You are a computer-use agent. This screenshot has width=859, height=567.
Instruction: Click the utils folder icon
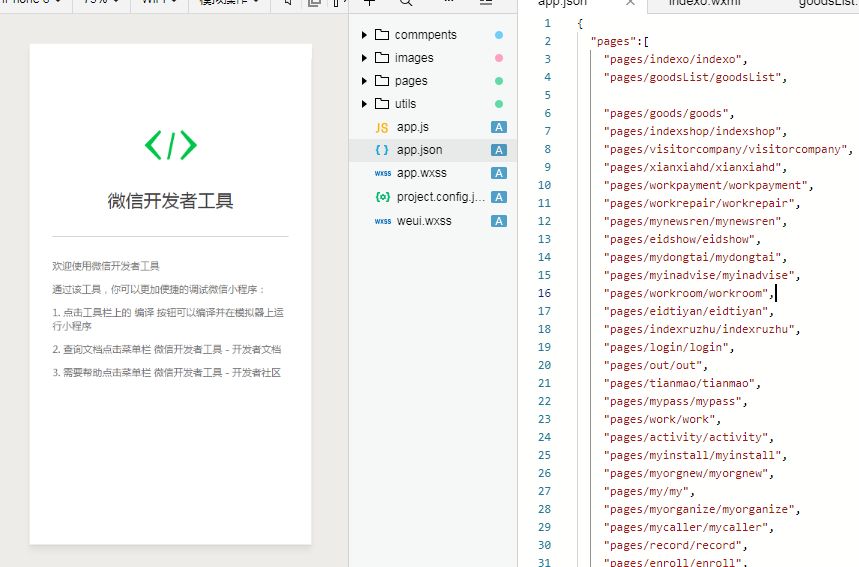[382, 104]
